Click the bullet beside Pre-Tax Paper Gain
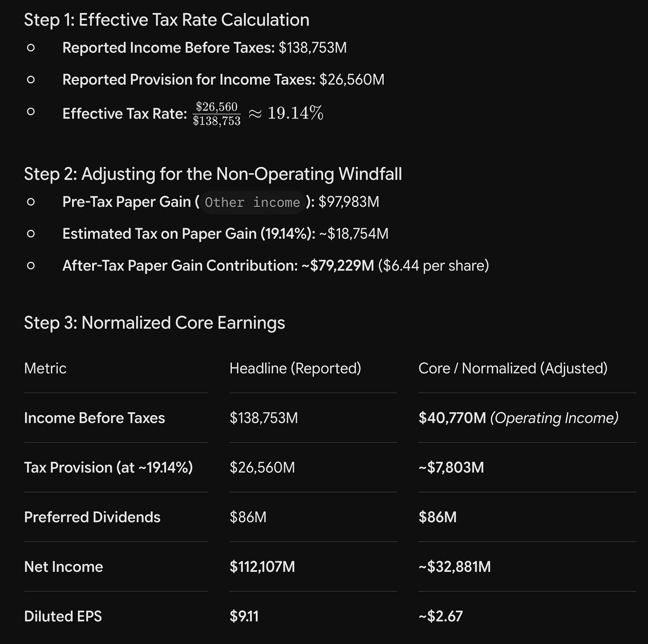This screenshot has width=648, height=644. pos(31,202)
